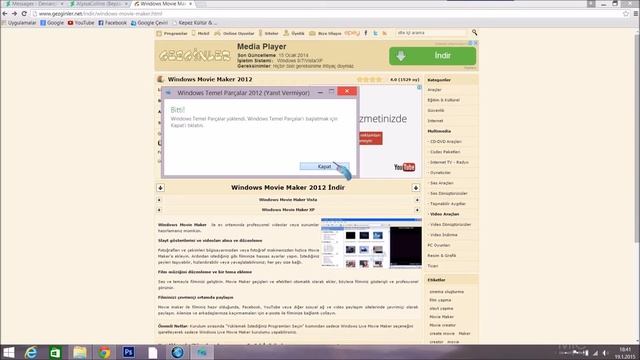Open the Facebook bookmark
The width and height of the screenshot is (640, 360).
click(112, 23)
